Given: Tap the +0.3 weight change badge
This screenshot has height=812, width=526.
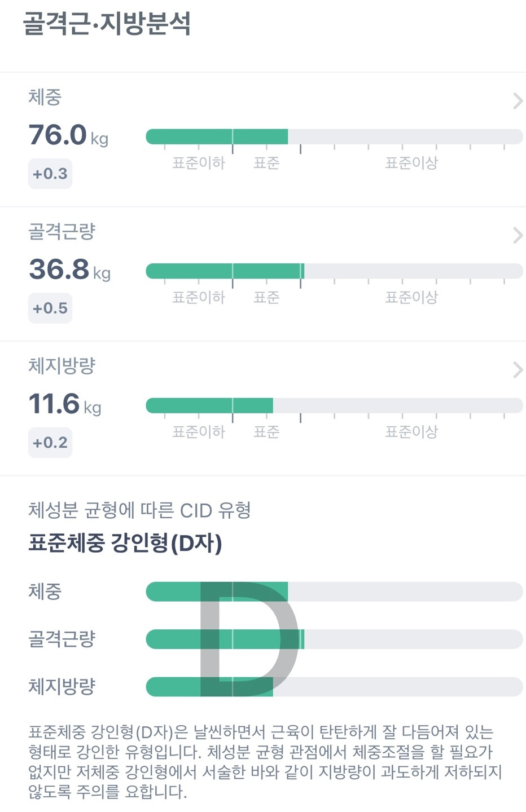Looking at the screenshot, I should tap(50, 174).
